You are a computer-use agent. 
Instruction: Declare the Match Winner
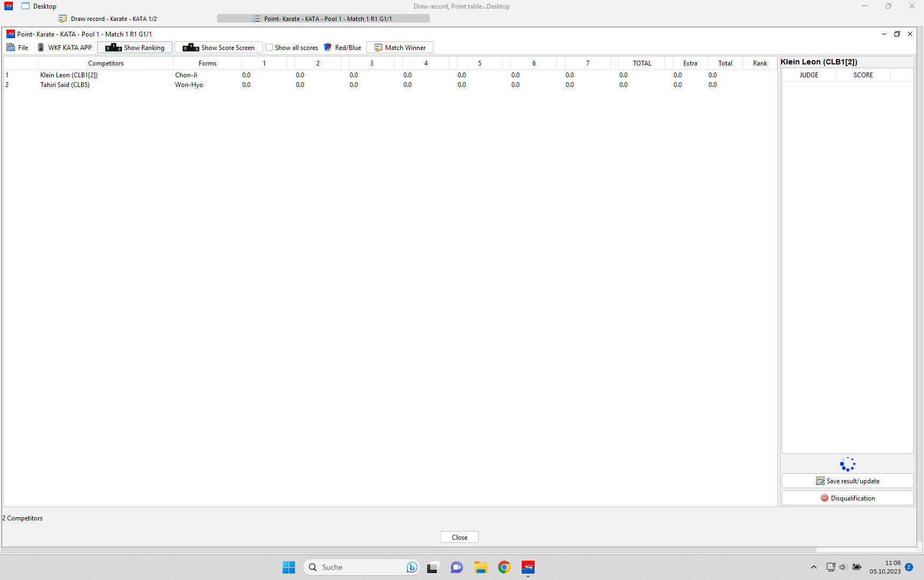[x=400, y=48]
